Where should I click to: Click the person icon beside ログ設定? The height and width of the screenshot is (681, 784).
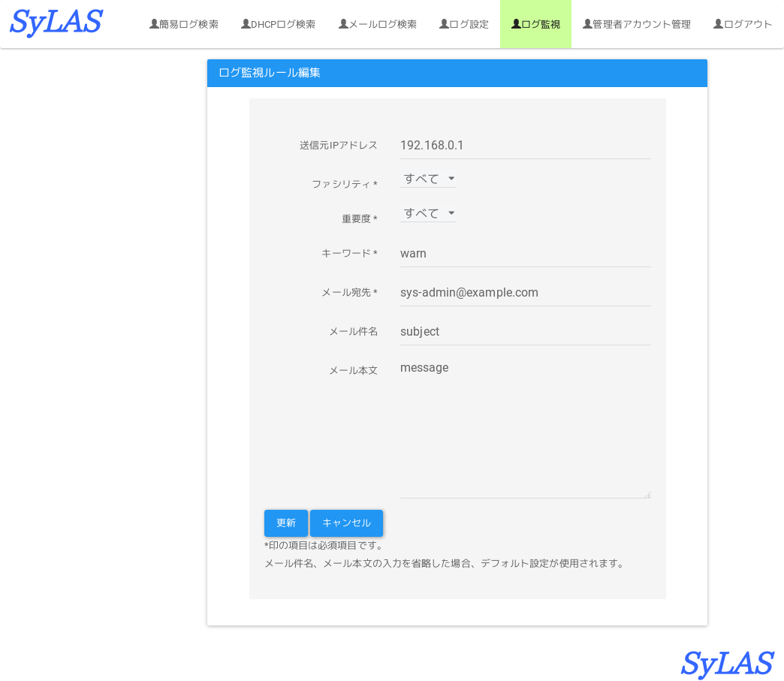444,23
